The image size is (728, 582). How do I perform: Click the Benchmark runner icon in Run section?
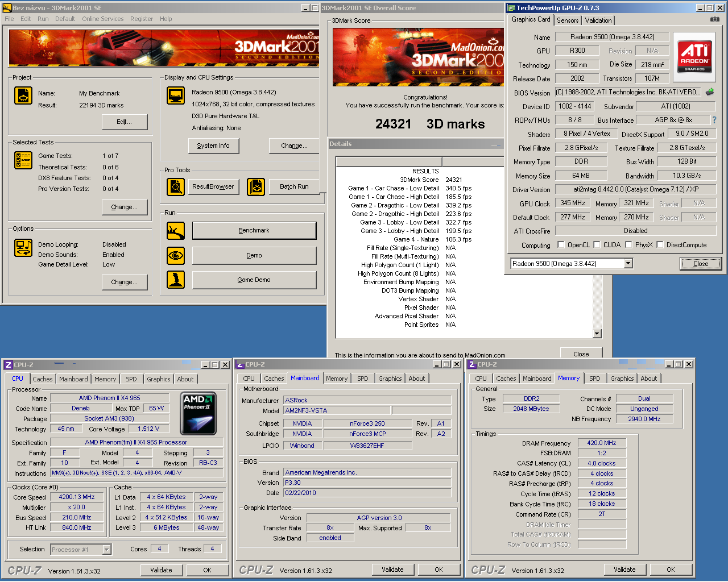(x=176, y=231)
